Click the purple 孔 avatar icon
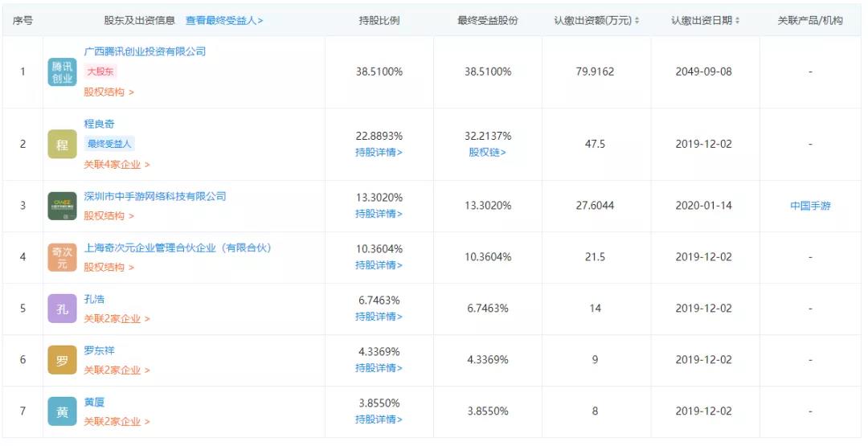The height and width of the screenshot is (446, 868). click(62, 309)
